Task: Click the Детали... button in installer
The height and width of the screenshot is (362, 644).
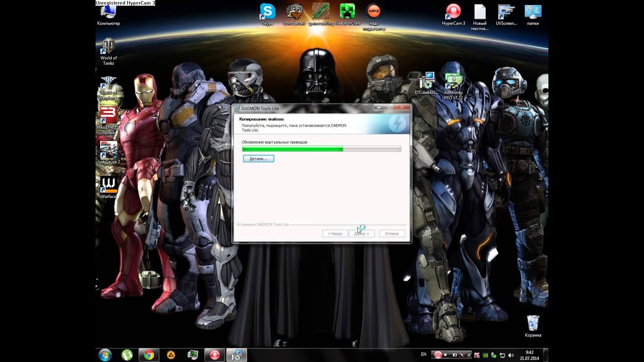Action: click(x=259, y=158)
